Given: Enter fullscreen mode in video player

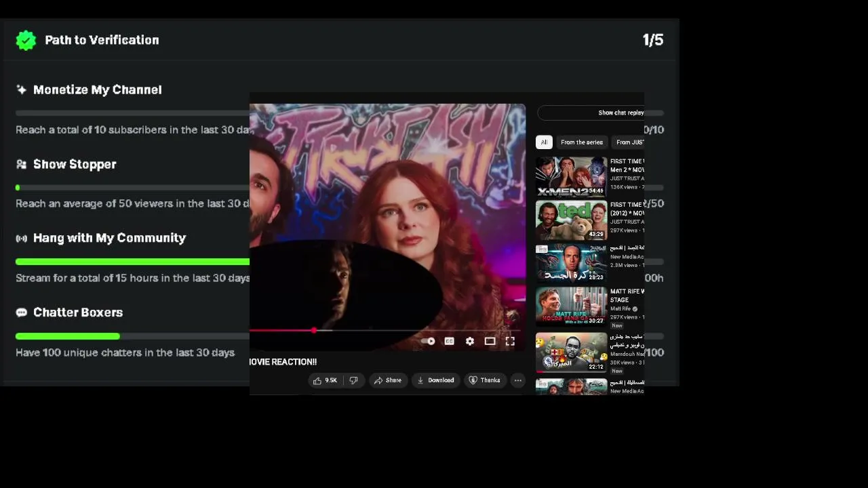Looking at the screenshot, I should click(x=510, y=341).
